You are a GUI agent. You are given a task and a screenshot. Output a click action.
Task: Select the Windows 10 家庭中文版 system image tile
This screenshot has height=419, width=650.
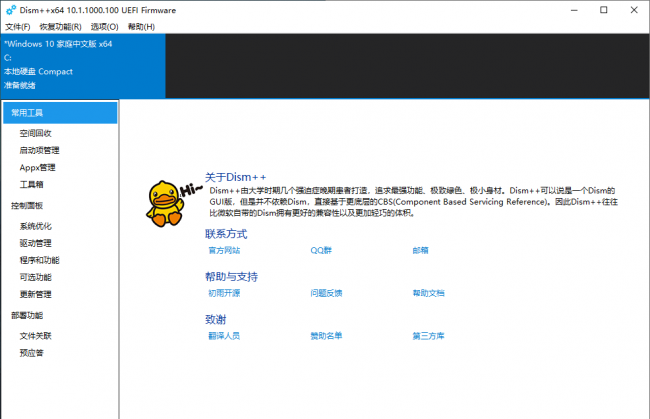click(x=83, y=66)
